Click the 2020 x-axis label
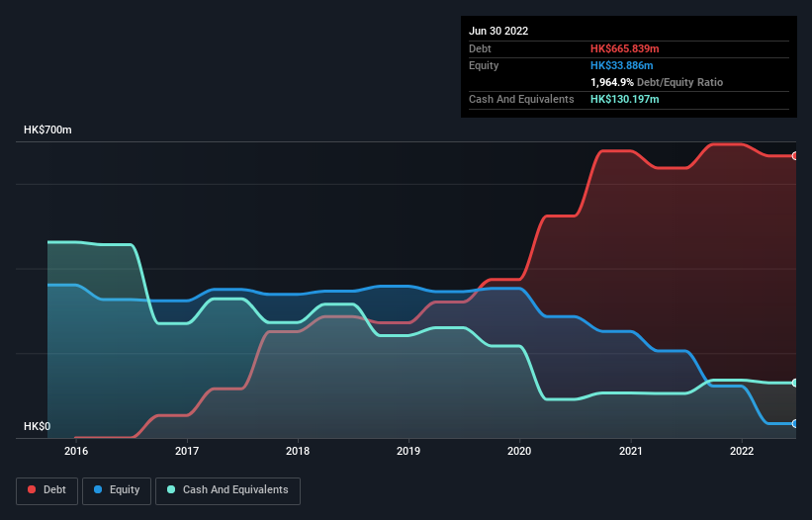 click(x=519, y=451)
